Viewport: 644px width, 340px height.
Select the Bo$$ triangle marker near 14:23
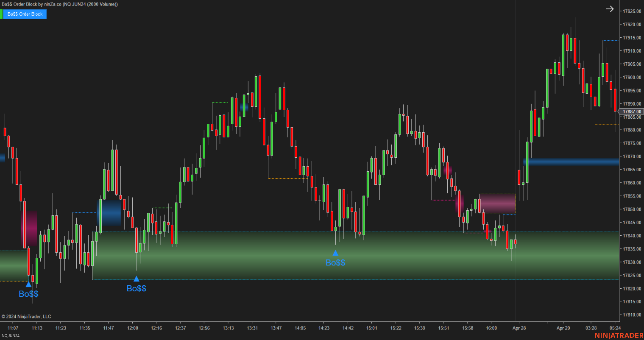(336, 253)
